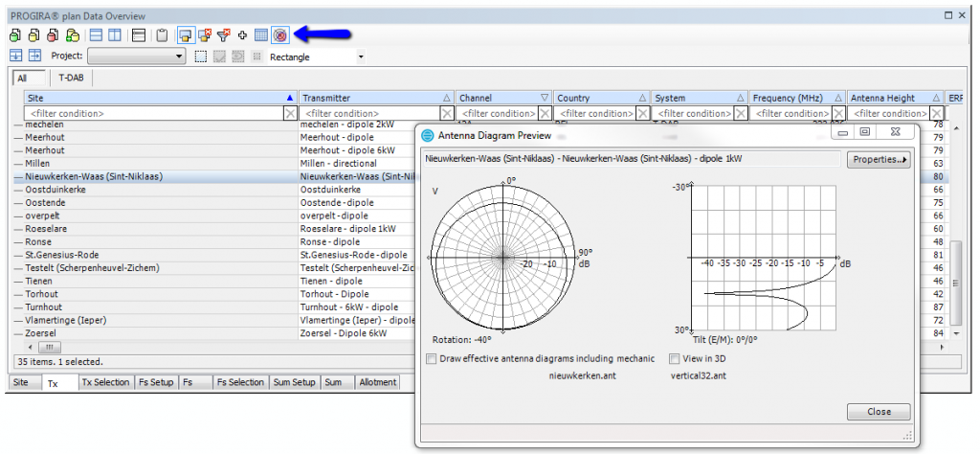Screen dimensions: 980x454
Task: Clear the Frequency filter condition
Action: (838, 113)
